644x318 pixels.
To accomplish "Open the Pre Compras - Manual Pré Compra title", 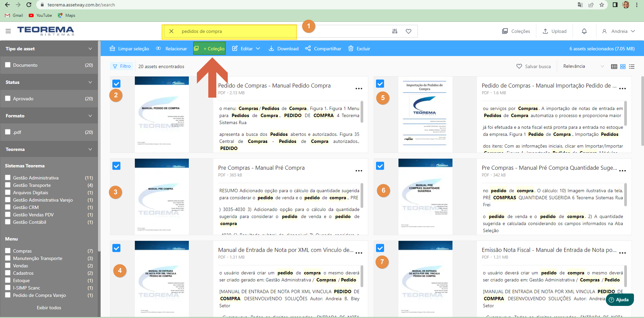I will (x=261, y=168).
